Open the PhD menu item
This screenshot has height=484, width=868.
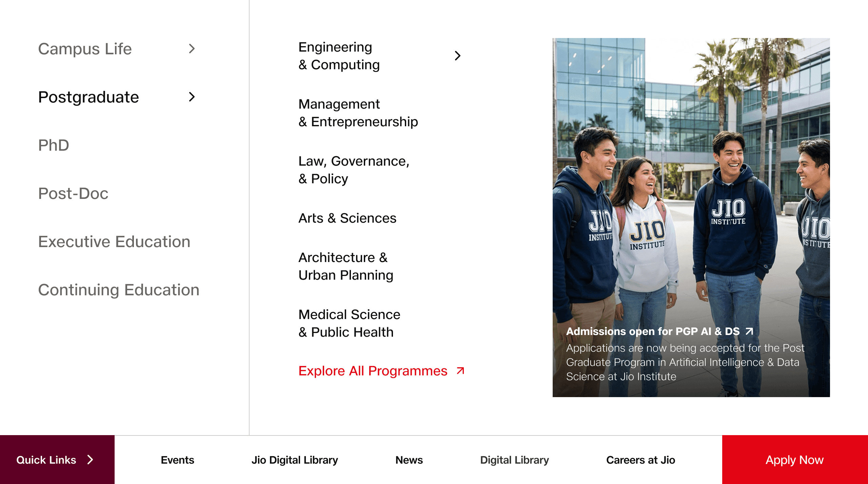coord(54,145)
